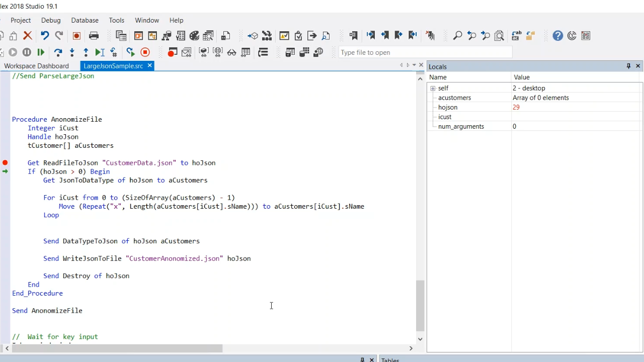Screen dimensions: 644x362
Task: Click the Toggle Bookmark icon
Action: [353, 36]
